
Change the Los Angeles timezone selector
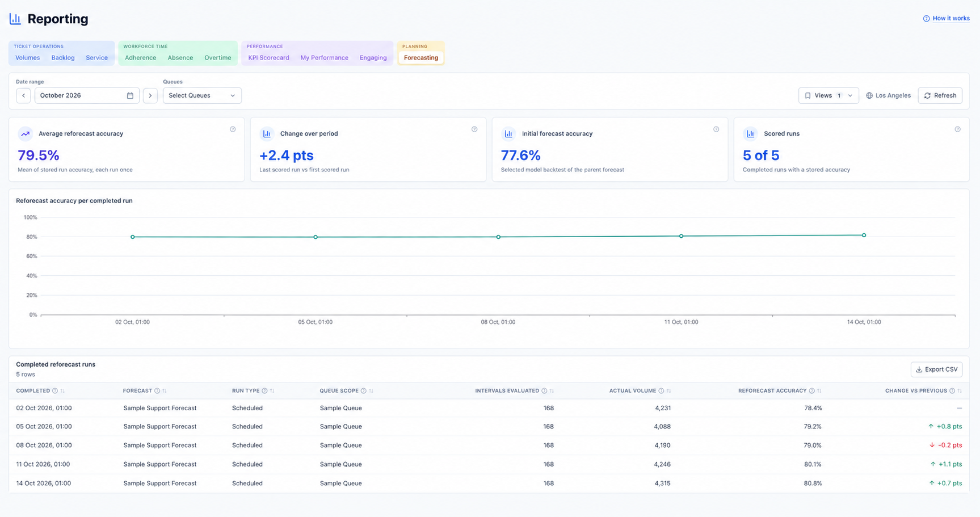[888, 95]
